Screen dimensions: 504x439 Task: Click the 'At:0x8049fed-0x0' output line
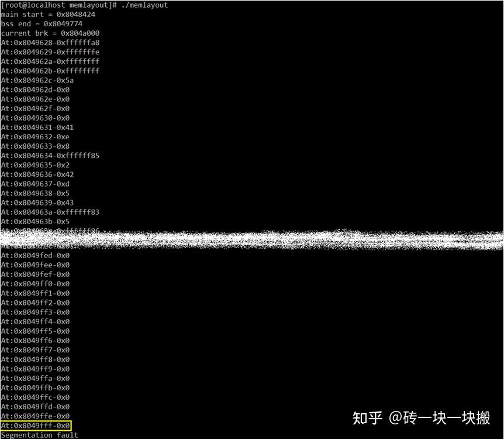point(35,256)
